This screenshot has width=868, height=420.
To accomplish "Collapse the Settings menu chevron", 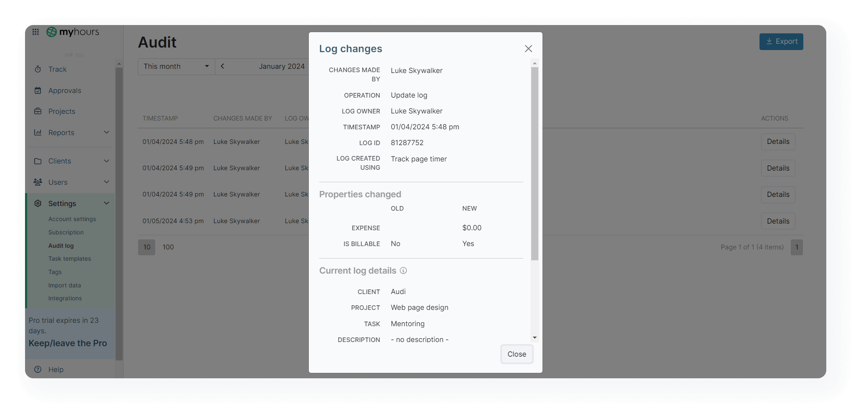I will (106, 204).
